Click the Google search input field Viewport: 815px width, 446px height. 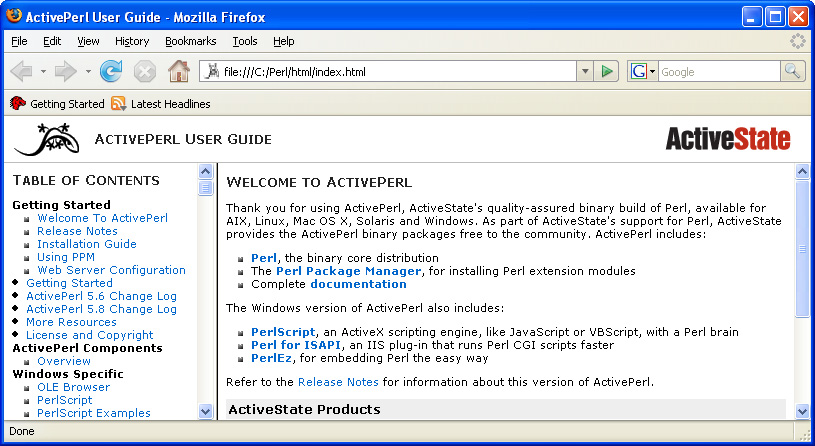click(x=719, y=71)
